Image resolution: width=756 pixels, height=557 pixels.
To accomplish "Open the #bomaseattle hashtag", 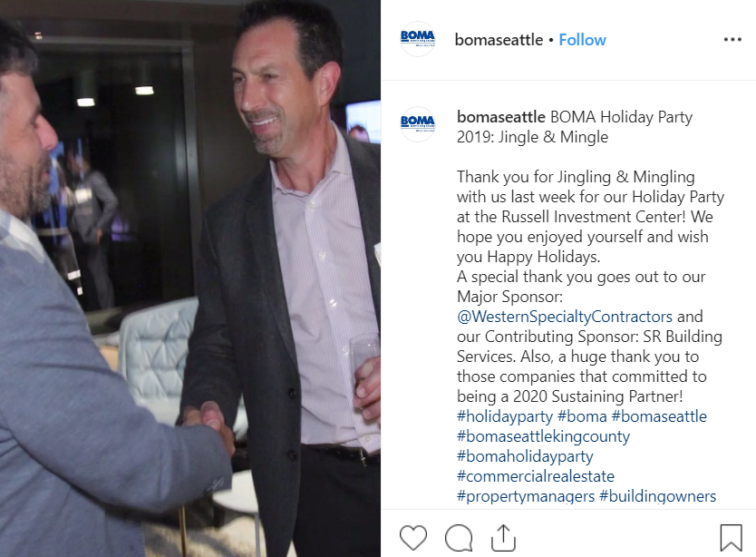I will (x=659, y=416).
